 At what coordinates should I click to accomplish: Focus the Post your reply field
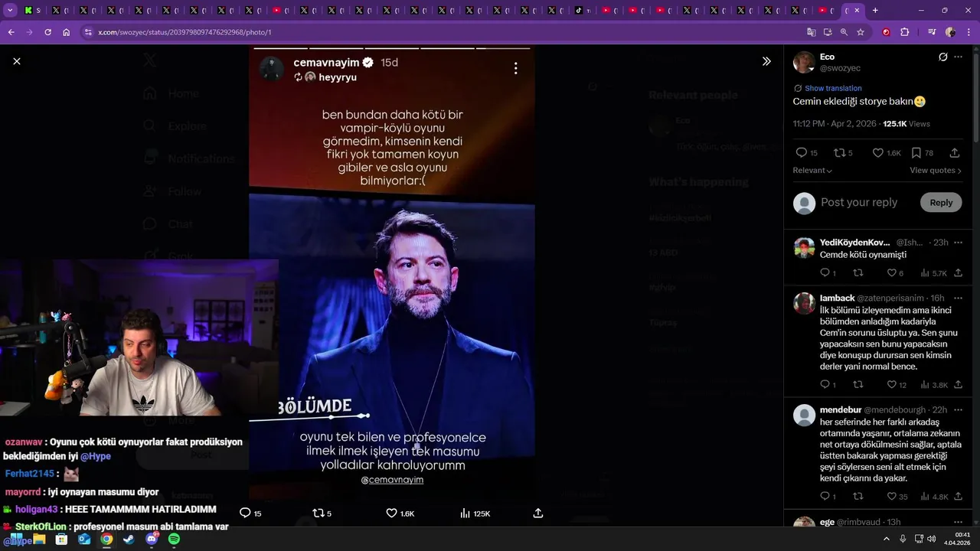pyautogui.click(x=859, y=203)
